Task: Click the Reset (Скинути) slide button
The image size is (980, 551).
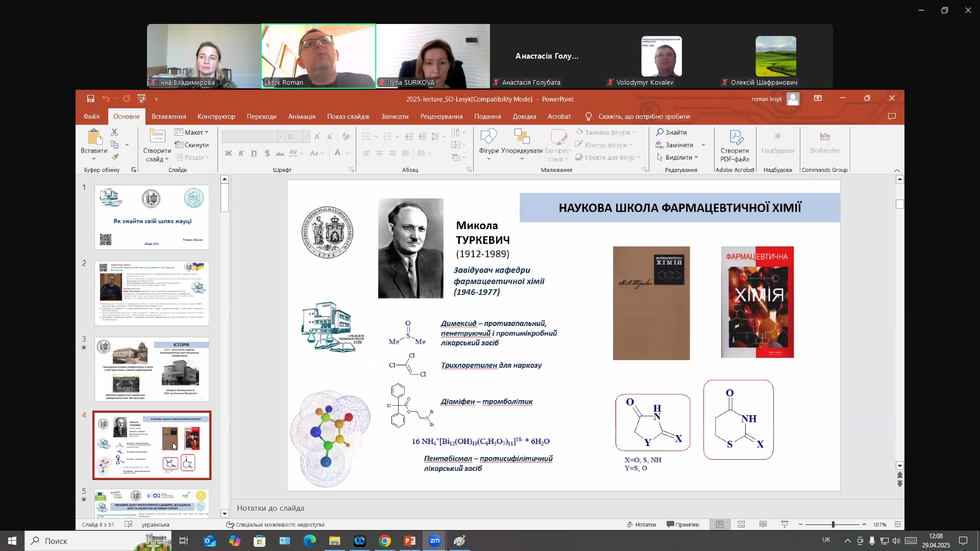Action: (192, 145)
